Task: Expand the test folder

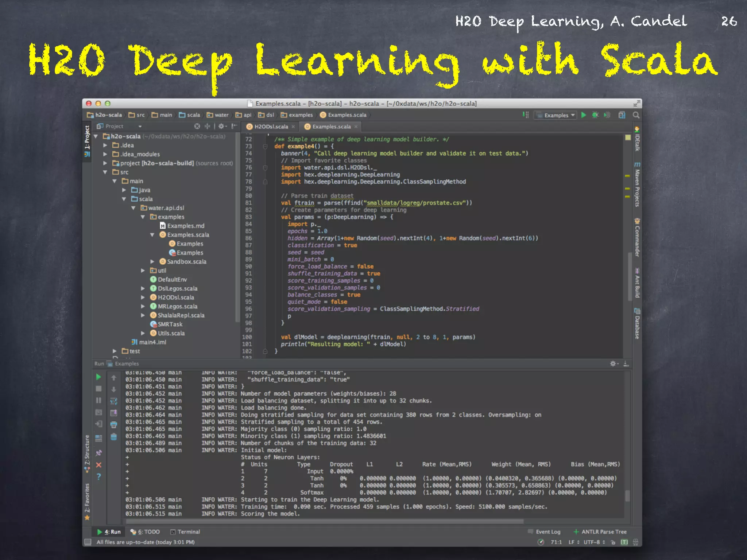Action: coord(115,351)
